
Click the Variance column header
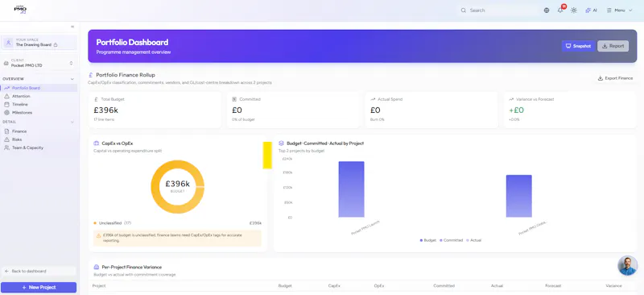coord(613,285)
